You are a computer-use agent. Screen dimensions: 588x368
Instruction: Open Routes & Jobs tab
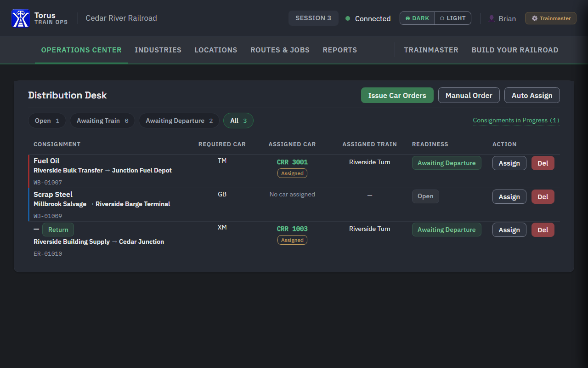click(x=280, y=50)
